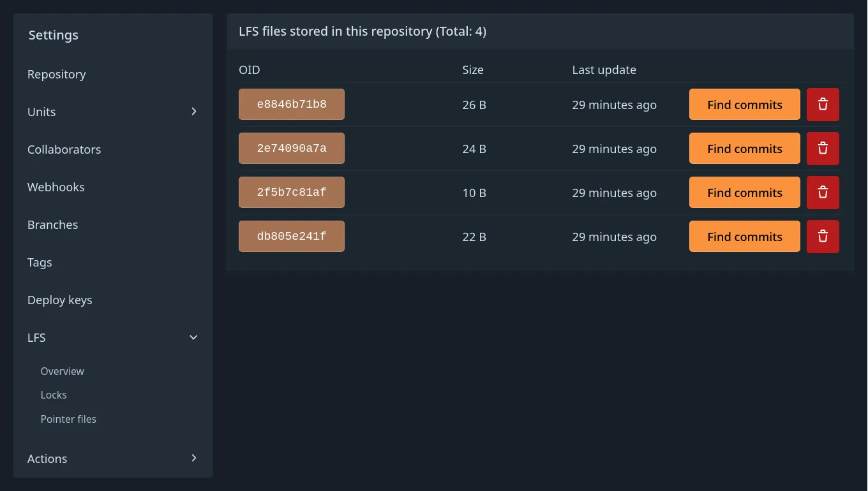
Task: Open LFS Overview subpage
Action: [63, 371]
